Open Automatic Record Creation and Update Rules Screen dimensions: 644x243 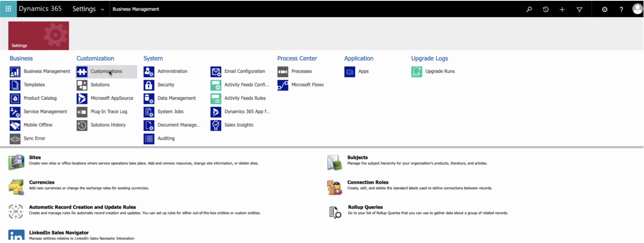click(82, 207)
